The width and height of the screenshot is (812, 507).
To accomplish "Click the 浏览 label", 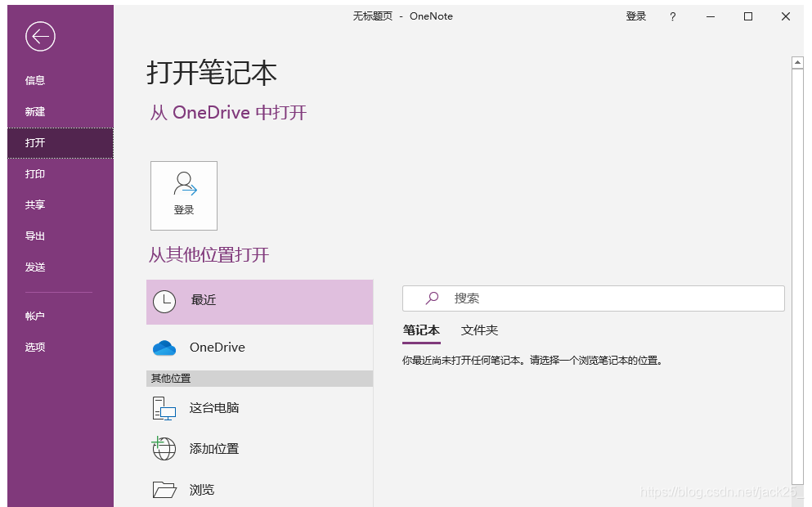I will click(202, 490).
